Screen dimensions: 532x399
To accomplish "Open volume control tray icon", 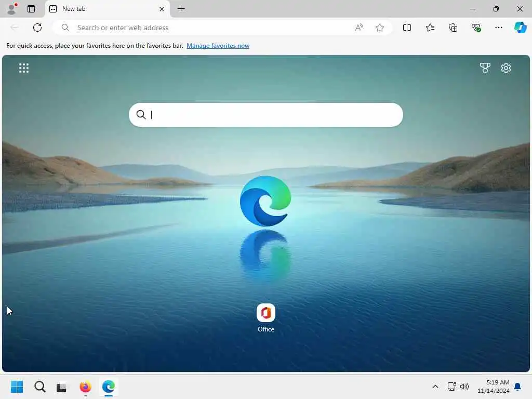I will (x=464, y=387).
